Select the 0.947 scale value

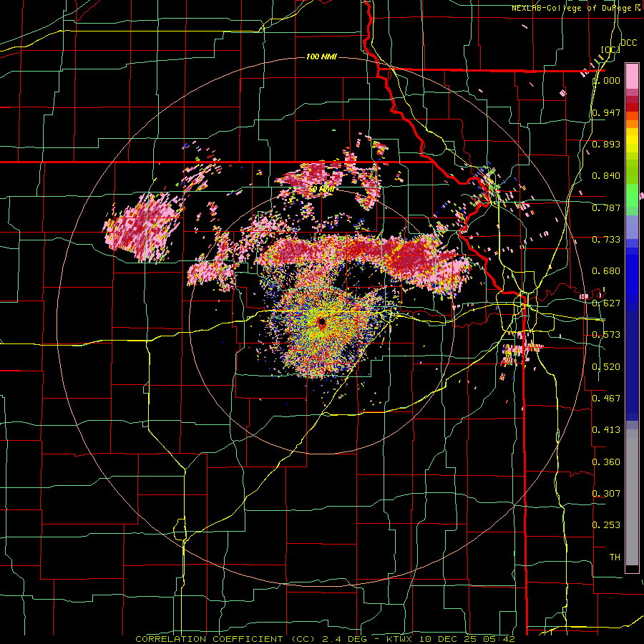606,112
